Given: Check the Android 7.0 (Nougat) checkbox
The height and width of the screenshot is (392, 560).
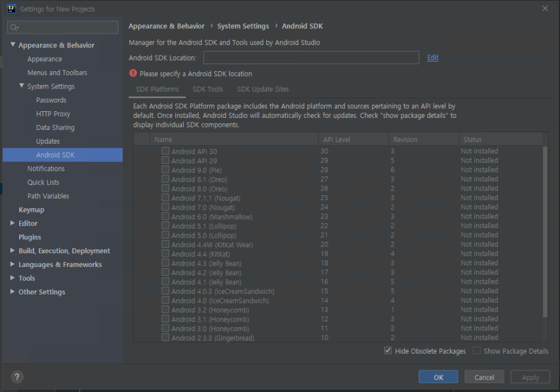Looking at the screenshot, I should (165, 207).
